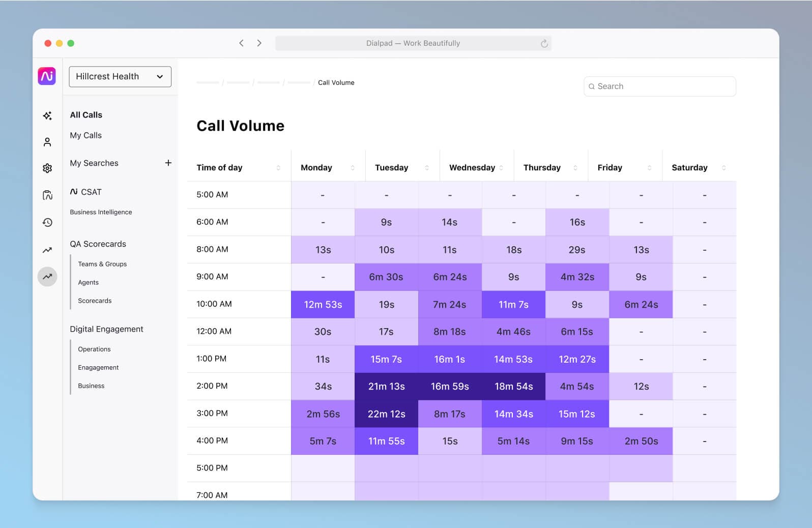Open Teams & Groups under QA Scorecards
Viewport: 812px width, 528px height.
click(102, 264)
